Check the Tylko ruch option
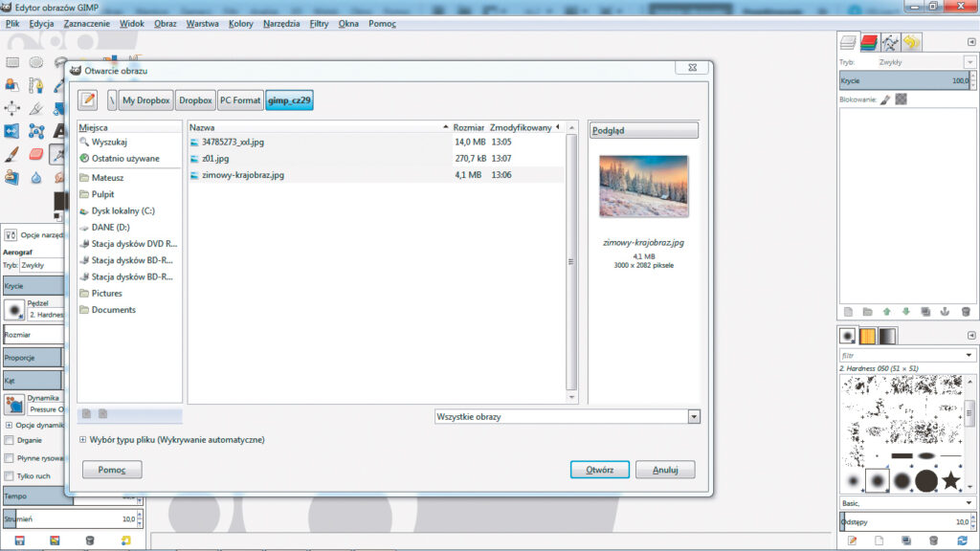The width and height of the screenshot is (980, 551). 9,475
